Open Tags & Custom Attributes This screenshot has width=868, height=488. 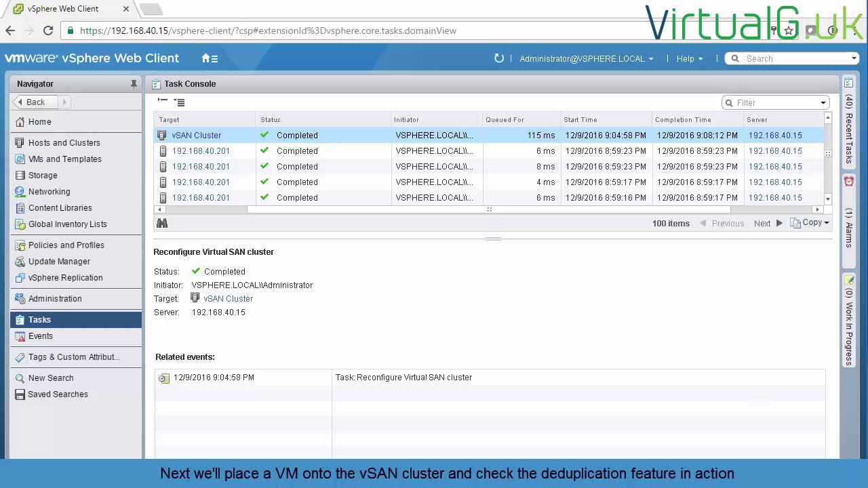click(75, 357)
